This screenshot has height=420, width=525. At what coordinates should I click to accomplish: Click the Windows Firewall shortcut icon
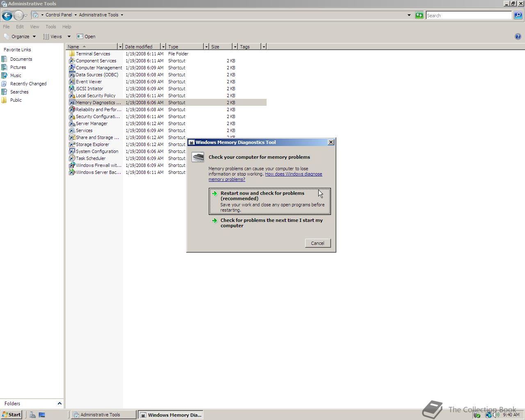pos(72,165)
